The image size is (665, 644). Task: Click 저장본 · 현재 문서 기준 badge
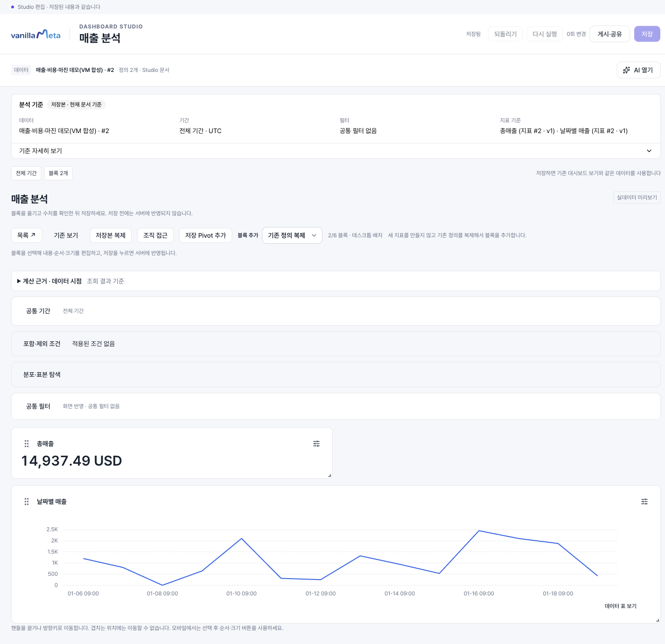click(77, 105)
